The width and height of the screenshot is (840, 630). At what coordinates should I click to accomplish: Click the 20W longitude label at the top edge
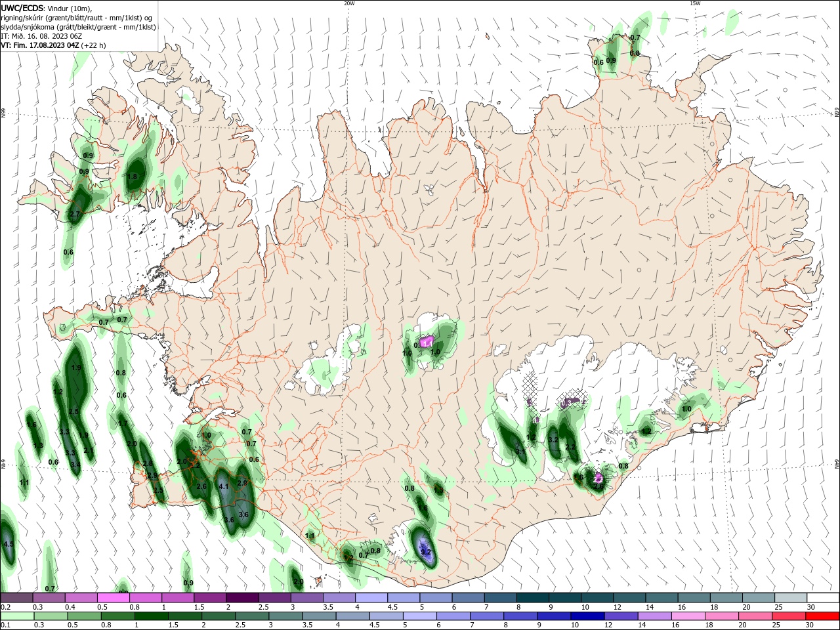pos(349,3)
